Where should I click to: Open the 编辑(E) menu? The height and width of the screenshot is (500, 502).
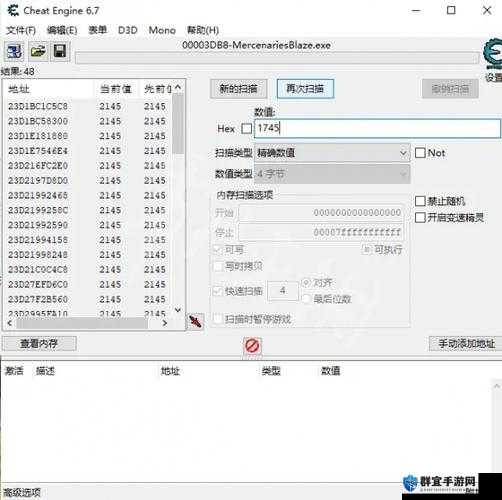62,30
